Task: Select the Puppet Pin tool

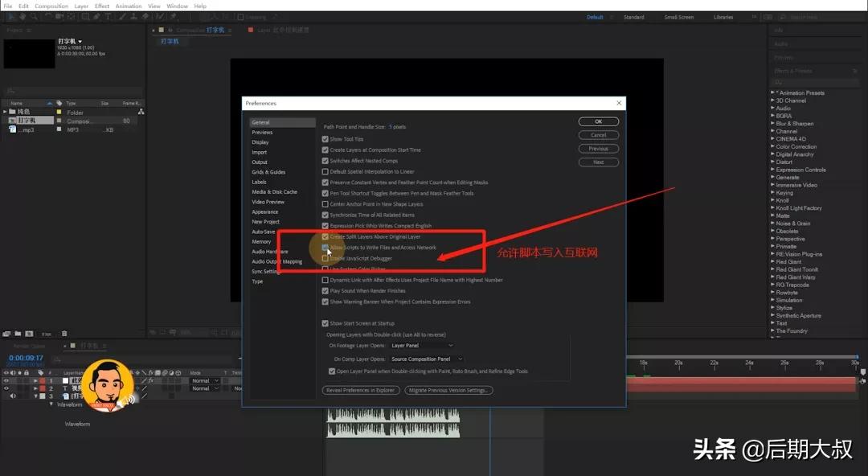Action: [x=174, y=17]
